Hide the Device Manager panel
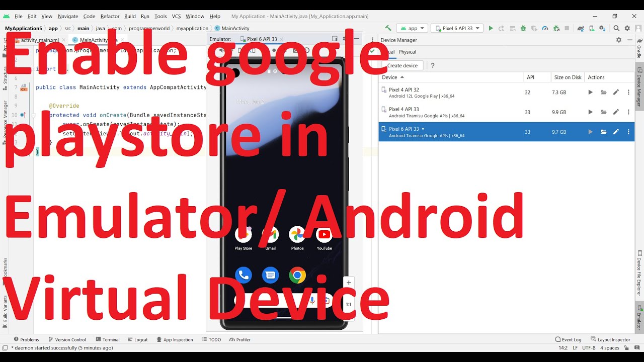This screenshot has width=644, height=362. click(630, 40)
